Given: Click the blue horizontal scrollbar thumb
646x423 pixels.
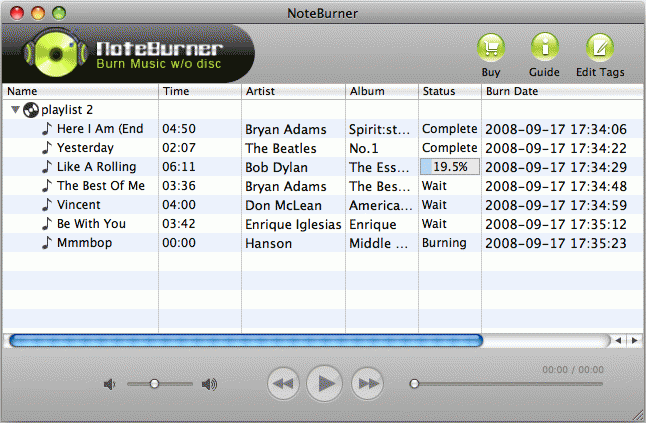Looking at the screenshot, I should click(246, 341).
